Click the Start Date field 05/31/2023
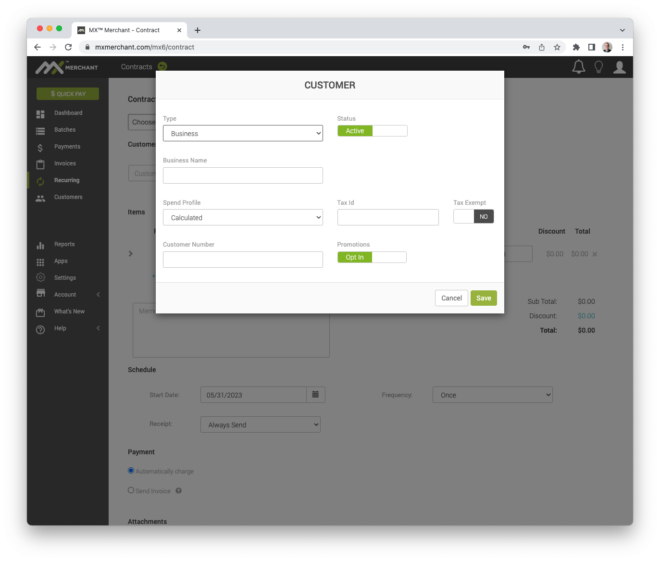Image resolution: width=660 pixels, height=561 pixels. click(x=253, y=395)
